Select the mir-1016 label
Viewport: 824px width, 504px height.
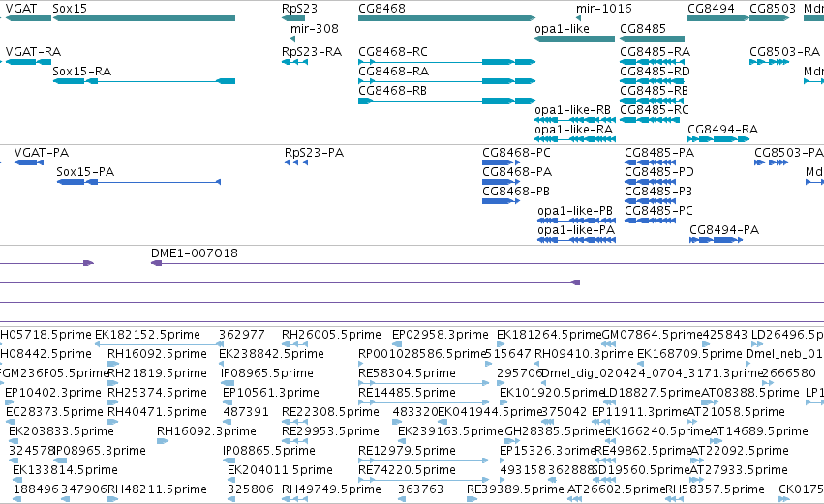tap(604, 9)
